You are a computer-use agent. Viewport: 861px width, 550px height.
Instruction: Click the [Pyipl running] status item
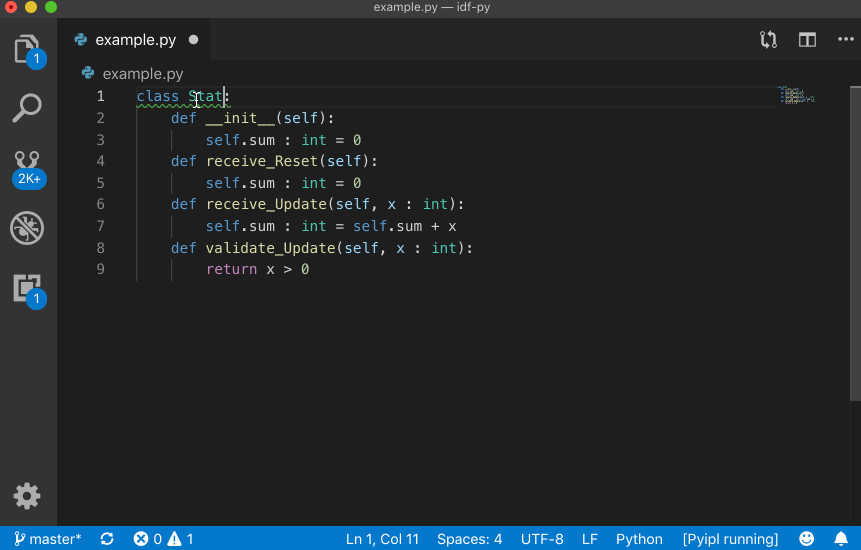(730, 539)
